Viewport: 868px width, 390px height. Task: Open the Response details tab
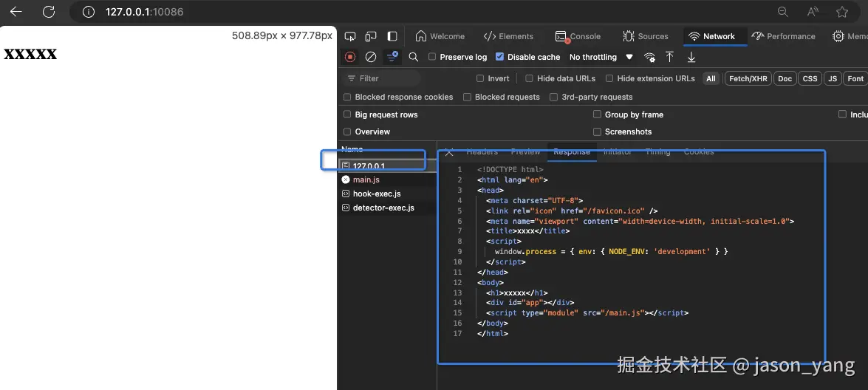(x=572, y=151)
